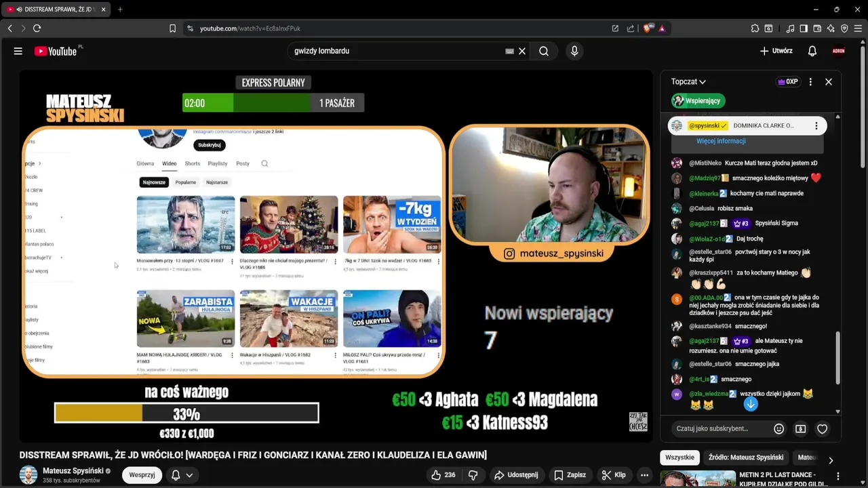Open the chat emoji picker
The image size is (868, 488).
tap(778, 428)
